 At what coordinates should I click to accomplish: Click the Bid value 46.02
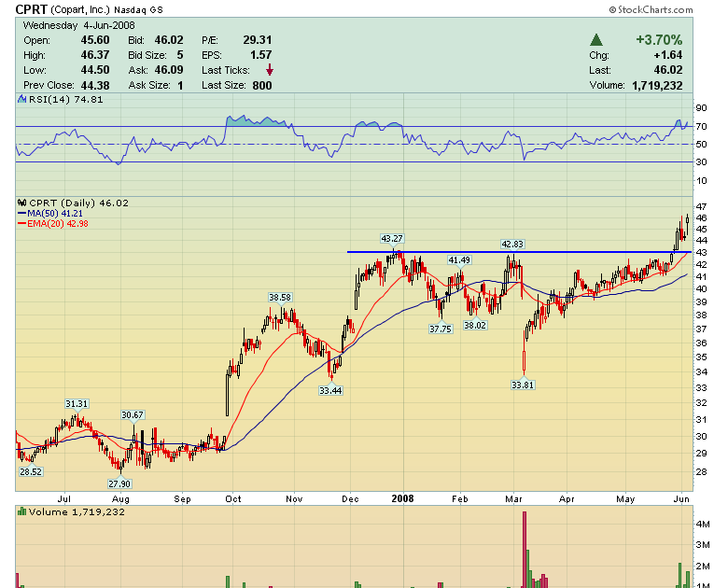(169, 40)
